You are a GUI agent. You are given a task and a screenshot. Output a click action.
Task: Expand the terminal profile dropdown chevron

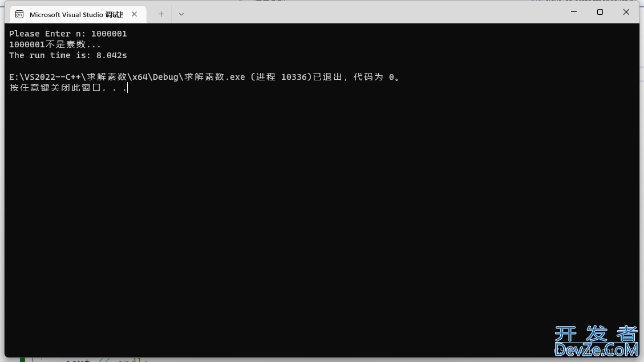[181, 14]
